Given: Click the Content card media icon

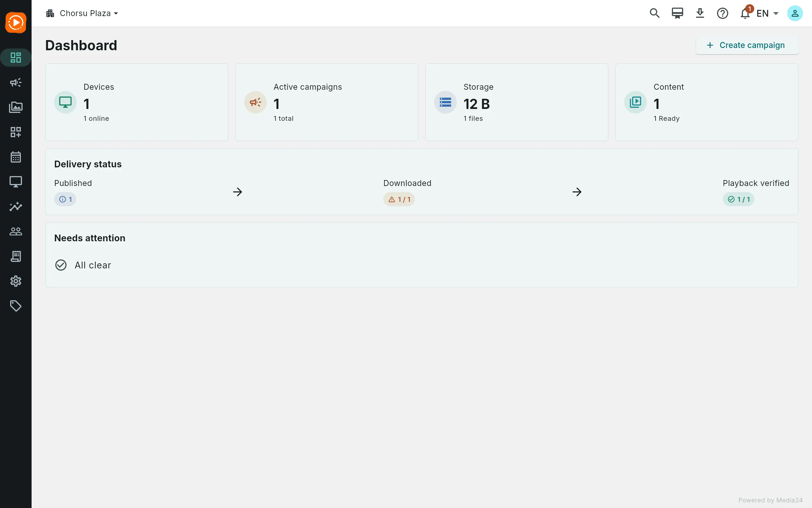Looking at the screenshot, I should coord(635,102).
